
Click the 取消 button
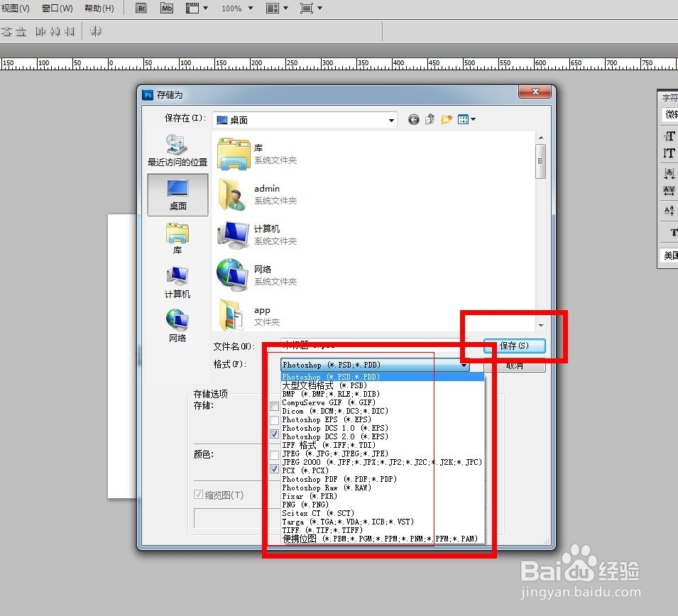(x=514, y=365)
